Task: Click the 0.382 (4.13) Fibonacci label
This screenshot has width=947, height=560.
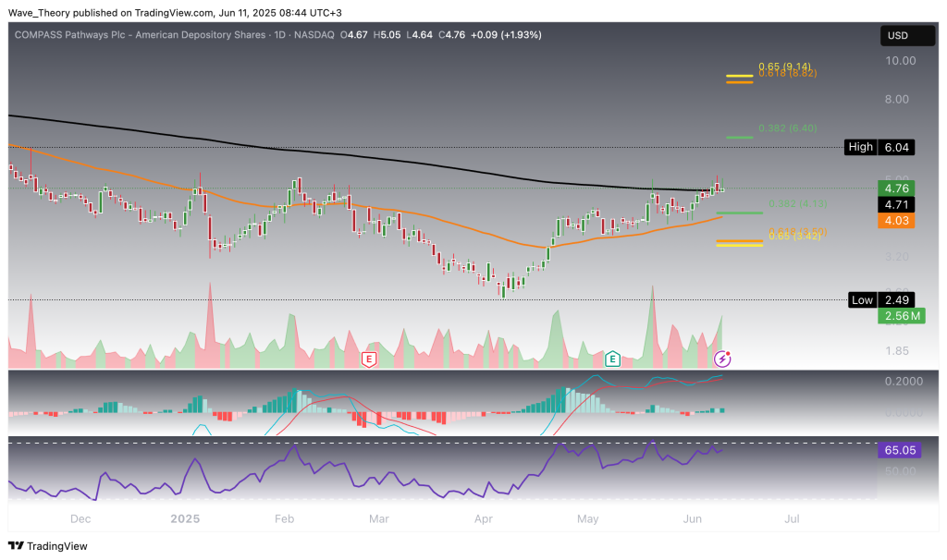Action: [798, 204]
